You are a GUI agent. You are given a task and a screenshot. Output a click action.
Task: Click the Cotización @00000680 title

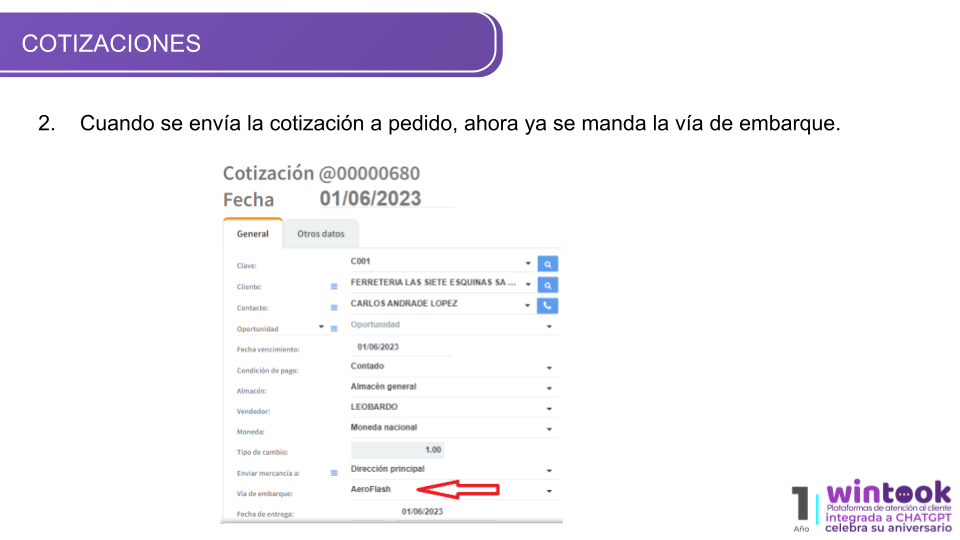321,173
